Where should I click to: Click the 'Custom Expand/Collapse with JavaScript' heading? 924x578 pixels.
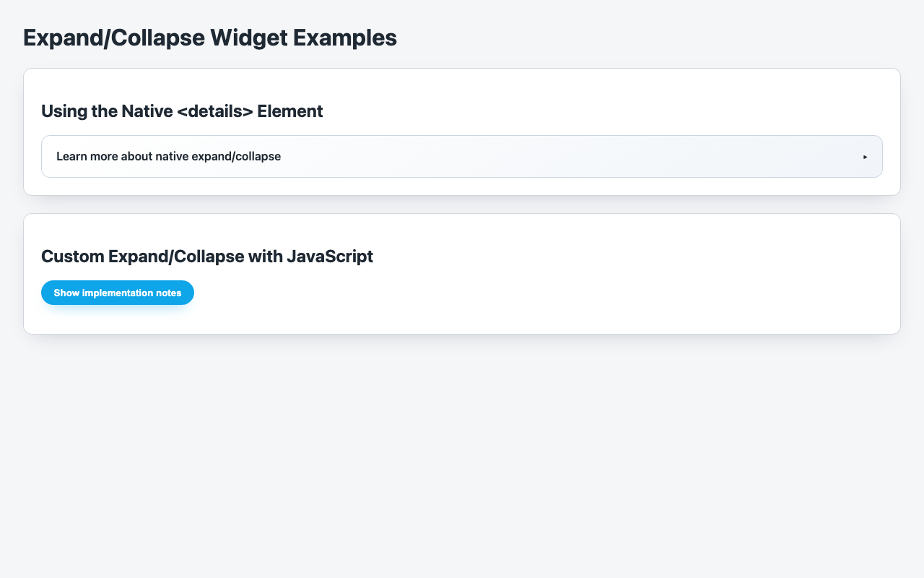click(207, 256)
